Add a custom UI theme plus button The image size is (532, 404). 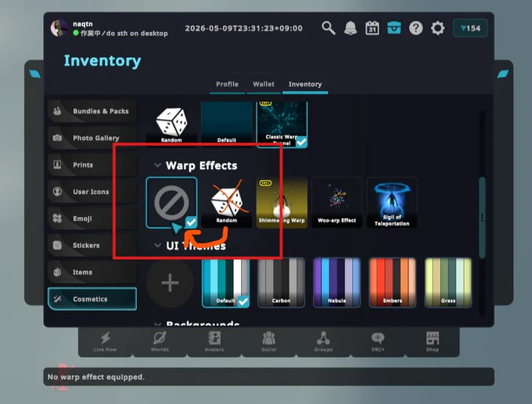(x=170, y=283)
